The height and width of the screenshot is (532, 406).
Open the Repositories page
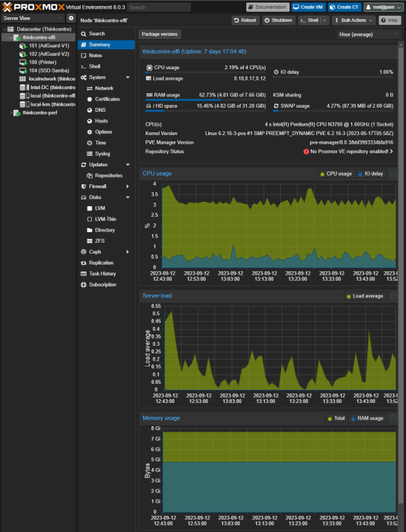click(106, 176)
